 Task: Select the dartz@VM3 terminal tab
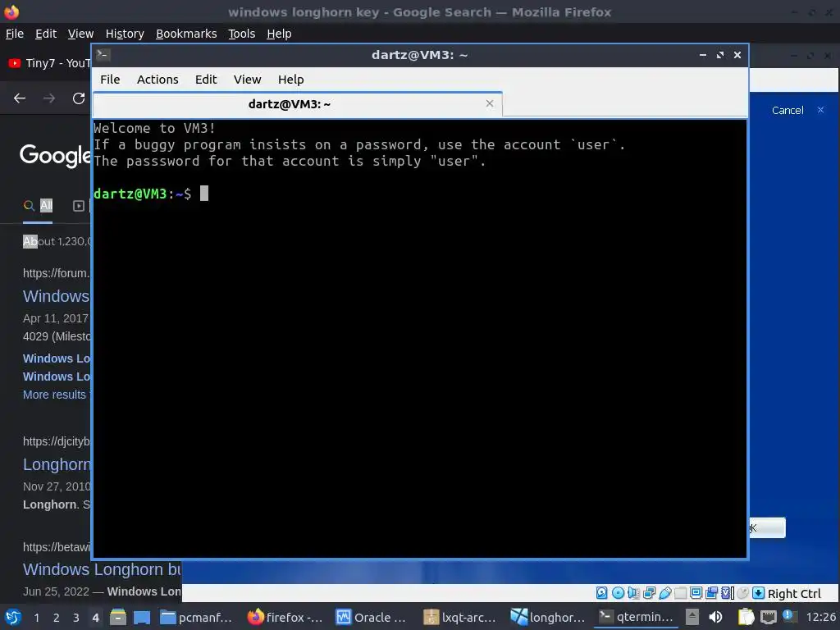point(298,104)
